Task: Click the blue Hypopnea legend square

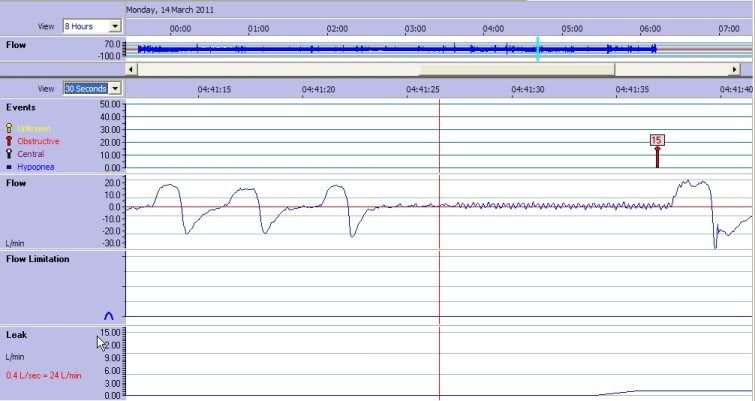Action: coord(9,167)
